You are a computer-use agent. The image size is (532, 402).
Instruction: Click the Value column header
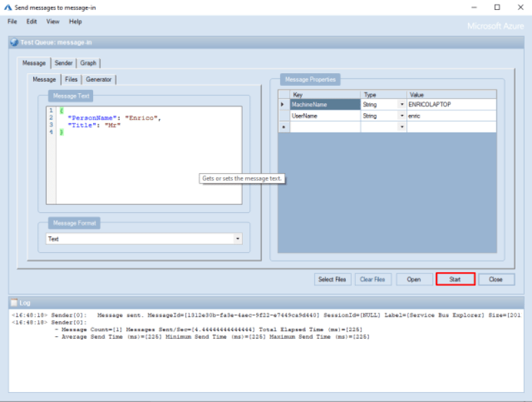coord(452,95)
